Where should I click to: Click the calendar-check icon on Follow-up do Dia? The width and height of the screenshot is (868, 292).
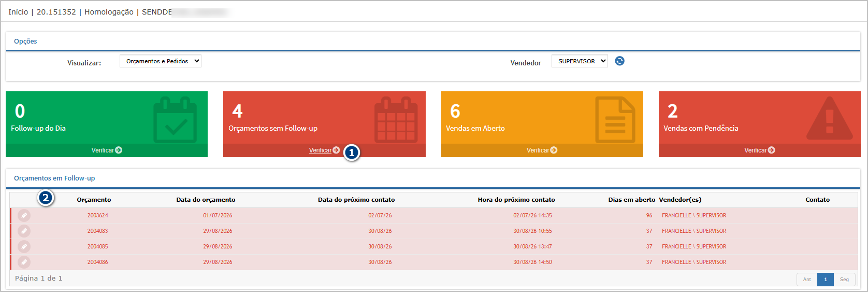[x=175, y=120]
